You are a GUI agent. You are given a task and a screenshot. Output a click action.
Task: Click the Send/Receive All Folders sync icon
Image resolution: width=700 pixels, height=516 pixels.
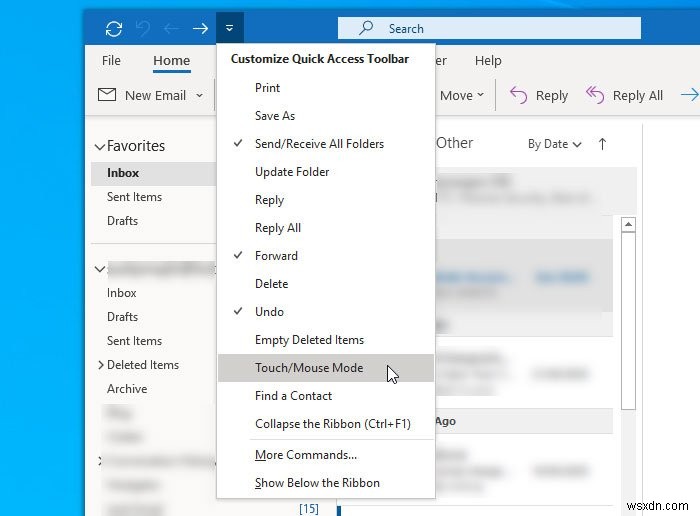click(x=114, y=29)
